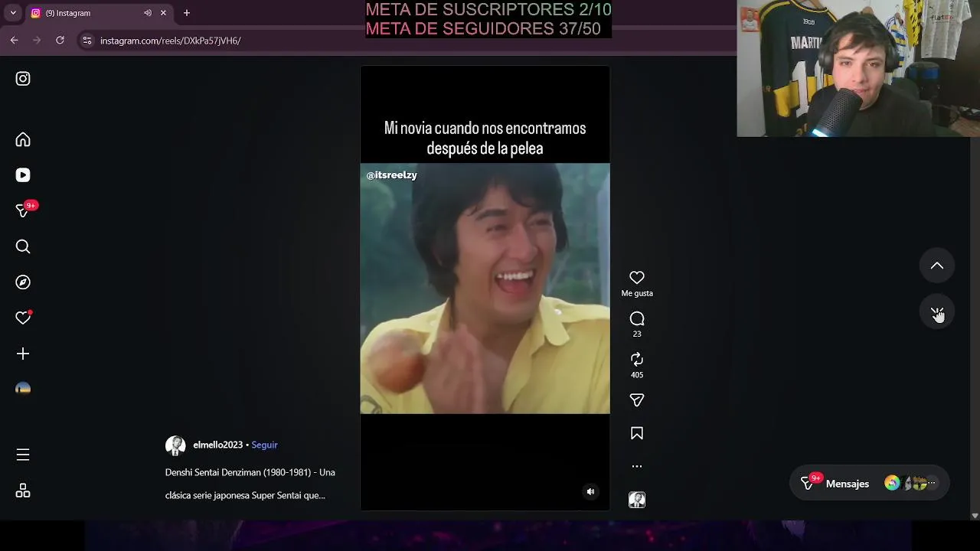
Task: Mute the reel with speaker button
Action: (590, 492)
